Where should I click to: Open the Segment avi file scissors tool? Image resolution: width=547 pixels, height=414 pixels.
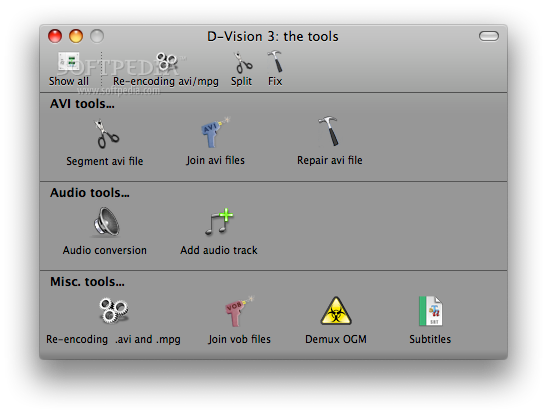coord(107,134)
